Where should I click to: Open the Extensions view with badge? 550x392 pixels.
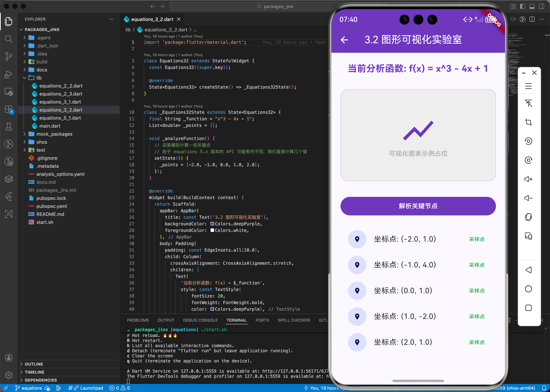click(9, 109)
